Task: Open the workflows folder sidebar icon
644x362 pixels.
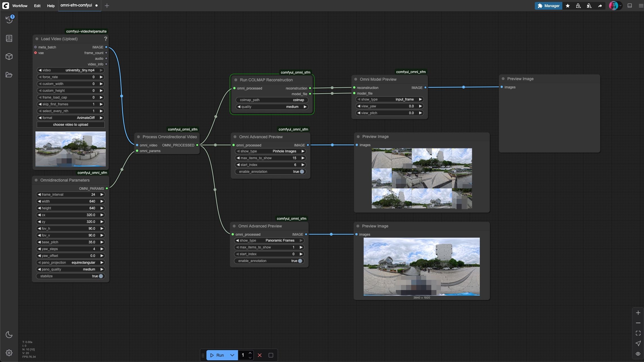Action: pos(9,75)
